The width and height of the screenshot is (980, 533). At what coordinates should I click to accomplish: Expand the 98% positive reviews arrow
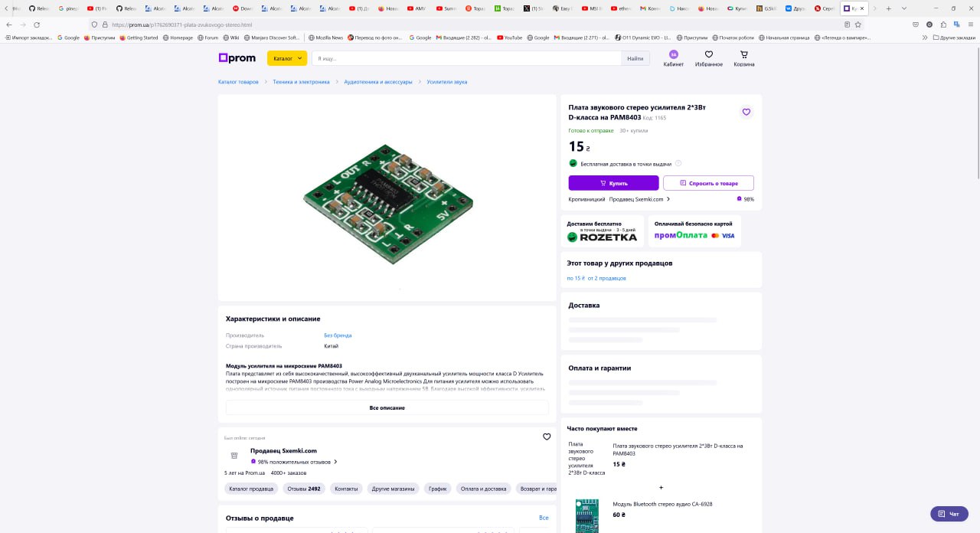pos(335,462)
